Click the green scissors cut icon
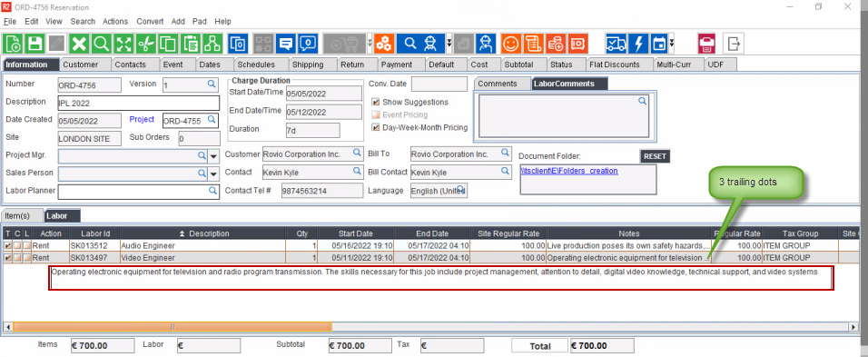Viewport: 868px width, 357px height. coord(145,44)
